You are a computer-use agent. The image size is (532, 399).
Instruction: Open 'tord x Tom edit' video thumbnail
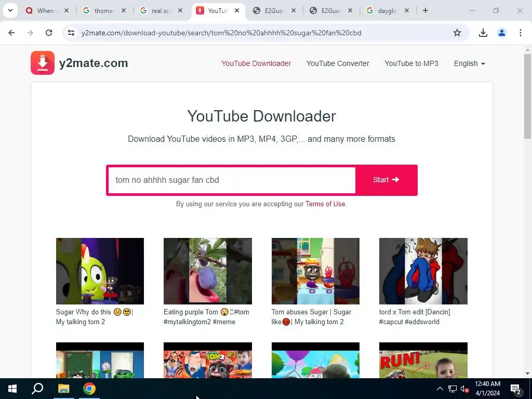coord(423,271)
